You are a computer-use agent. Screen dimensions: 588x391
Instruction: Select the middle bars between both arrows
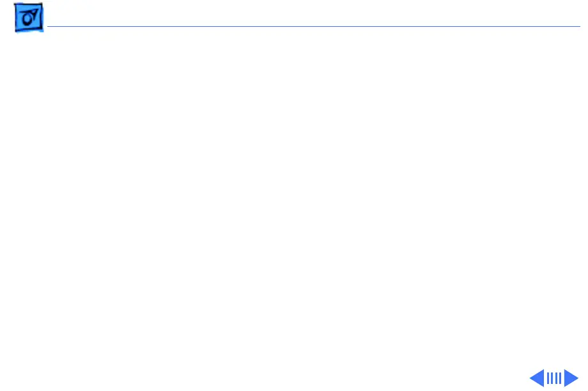554,378
